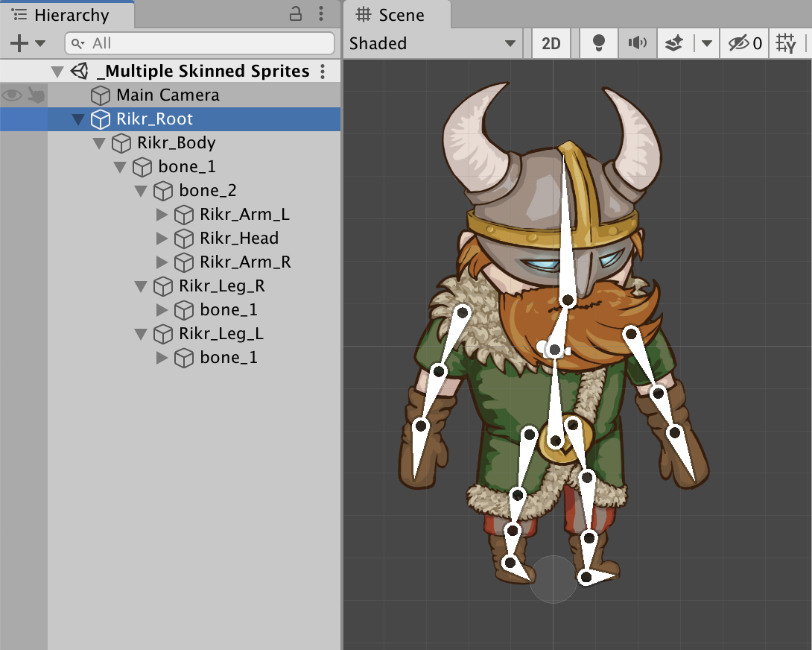
Task: Collapse the Rikr_Root tree node
Action: [x=78, y=119]
